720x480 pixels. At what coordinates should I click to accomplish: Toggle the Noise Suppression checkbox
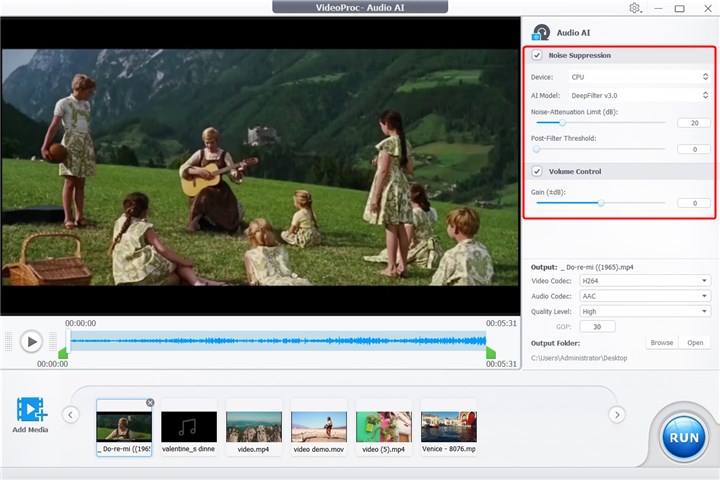click(537, 55)
